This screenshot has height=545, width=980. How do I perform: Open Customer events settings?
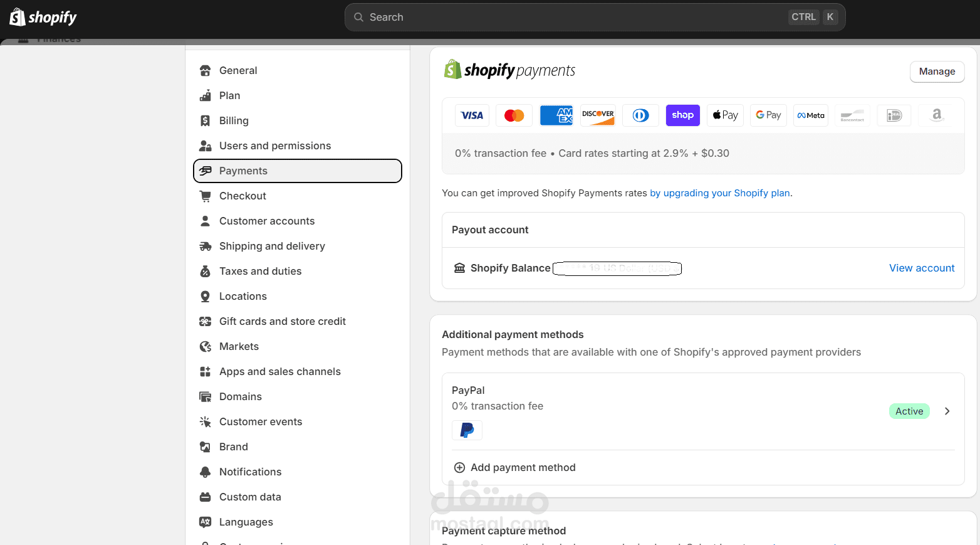coord(298,421)
